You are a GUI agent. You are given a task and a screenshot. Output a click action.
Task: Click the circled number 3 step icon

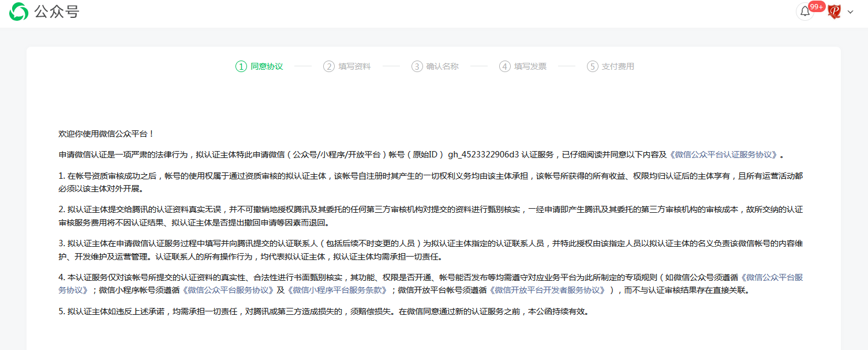(x=417, y=66)
